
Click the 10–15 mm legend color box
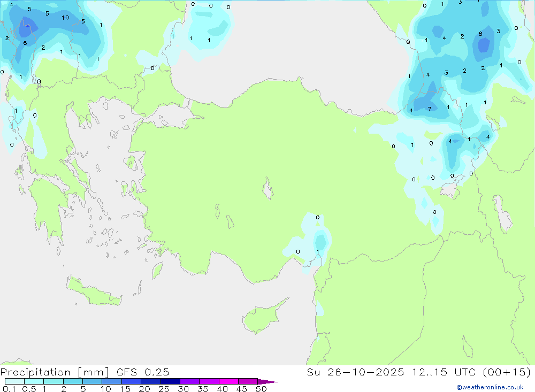(112, 381)
